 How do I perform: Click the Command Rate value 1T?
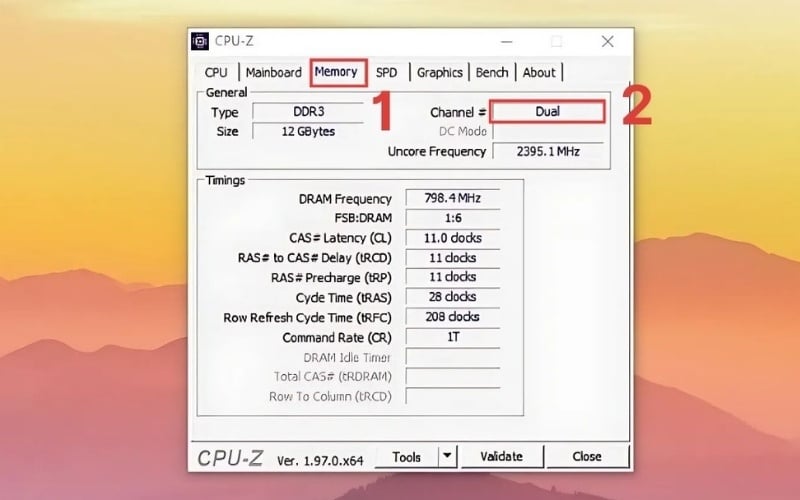[453, 337]
